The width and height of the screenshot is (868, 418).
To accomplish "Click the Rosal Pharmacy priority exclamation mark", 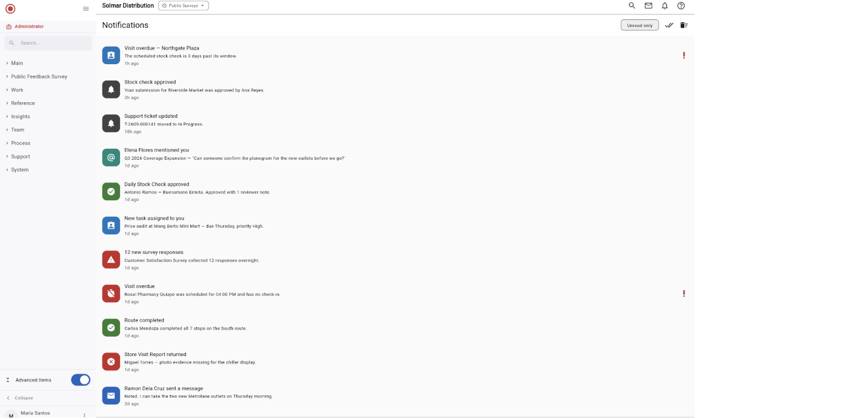I will click(684, 294).
